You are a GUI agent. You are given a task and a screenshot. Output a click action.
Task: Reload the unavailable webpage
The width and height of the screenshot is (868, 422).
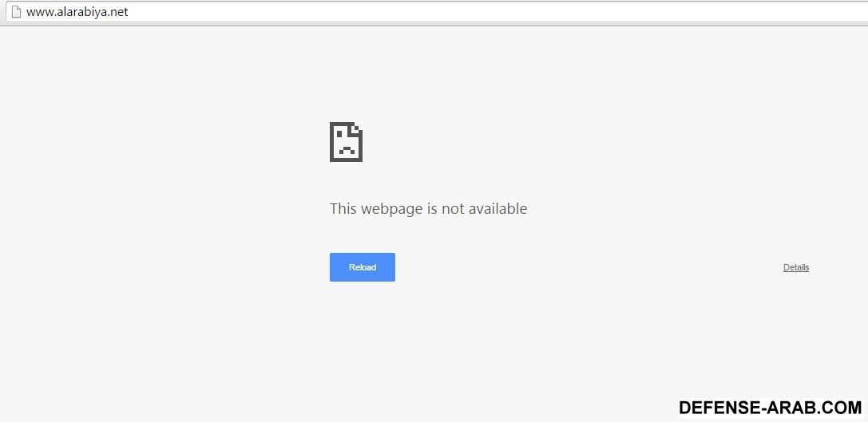[363, 267]
